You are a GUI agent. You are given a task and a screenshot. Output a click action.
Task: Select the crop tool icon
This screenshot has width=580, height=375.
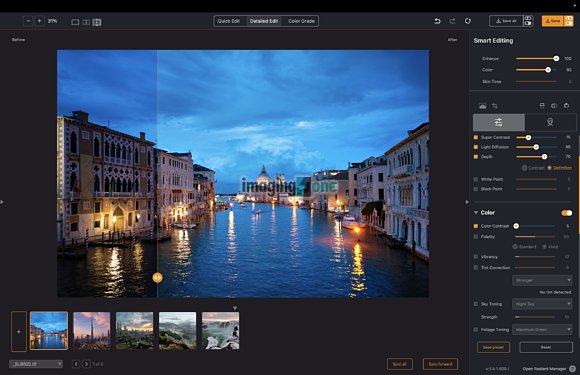[495, 106]
